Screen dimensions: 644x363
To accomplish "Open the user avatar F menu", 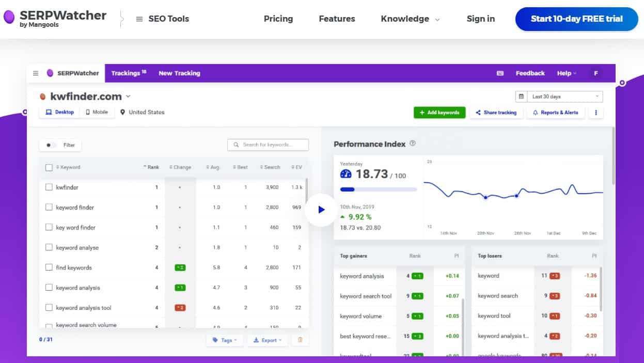I will [596, 73].
